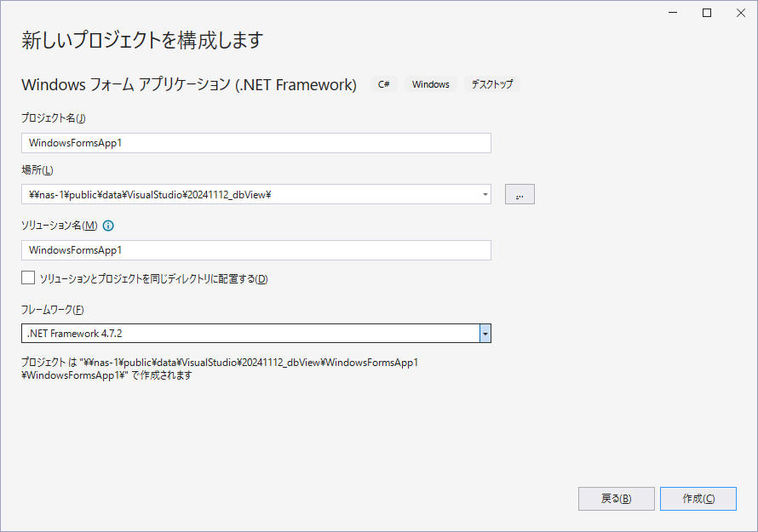
Task: Focus the ソリューション名 text input
Action: coord(256,250)
